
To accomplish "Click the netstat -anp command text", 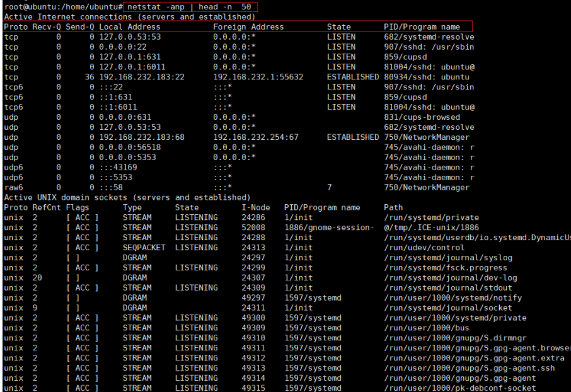I will 189,6.
